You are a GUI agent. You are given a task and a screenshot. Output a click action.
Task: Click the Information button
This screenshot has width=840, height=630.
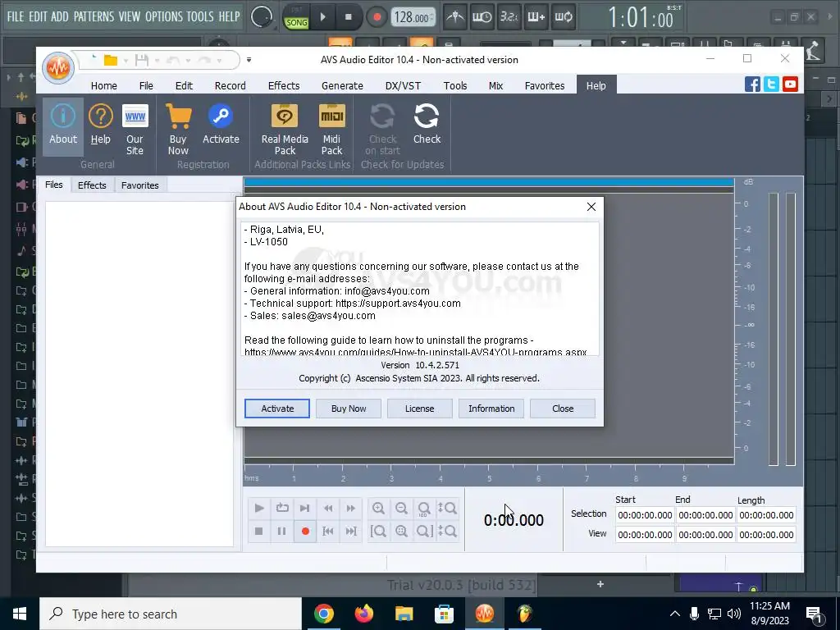point(491,409)
